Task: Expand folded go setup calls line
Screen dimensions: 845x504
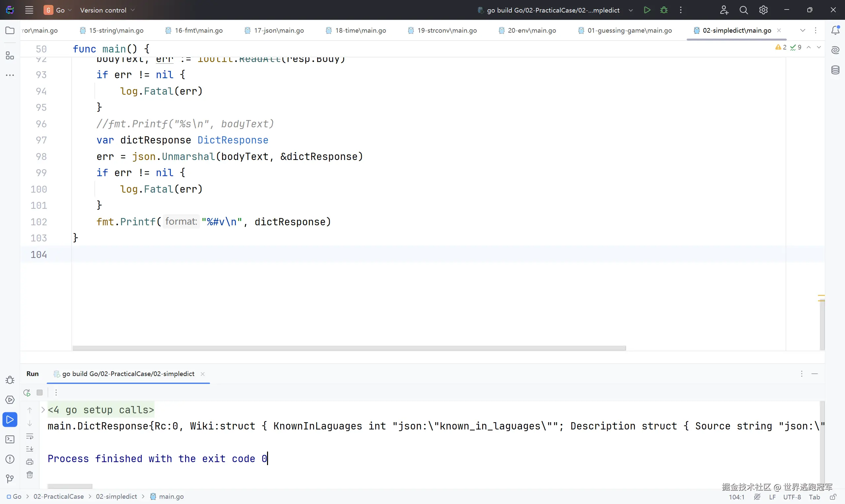Action: coord(43,410)
